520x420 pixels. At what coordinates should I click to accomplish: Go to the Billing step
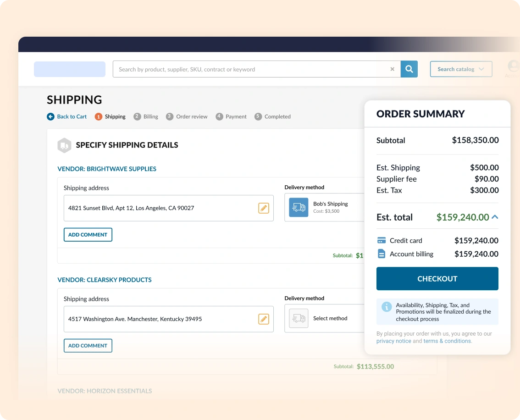(x=146, y=116)
